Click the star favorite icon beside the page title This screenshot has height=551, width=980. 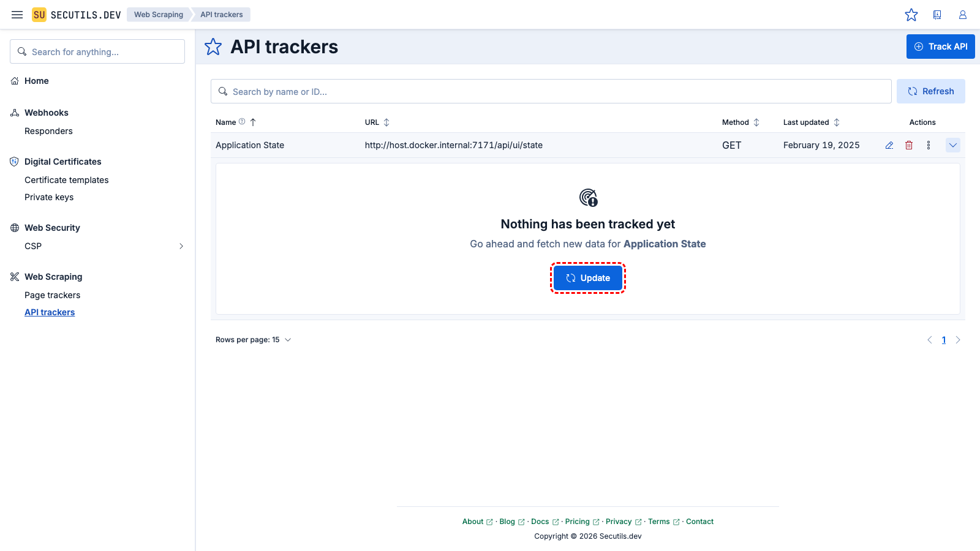213,47
